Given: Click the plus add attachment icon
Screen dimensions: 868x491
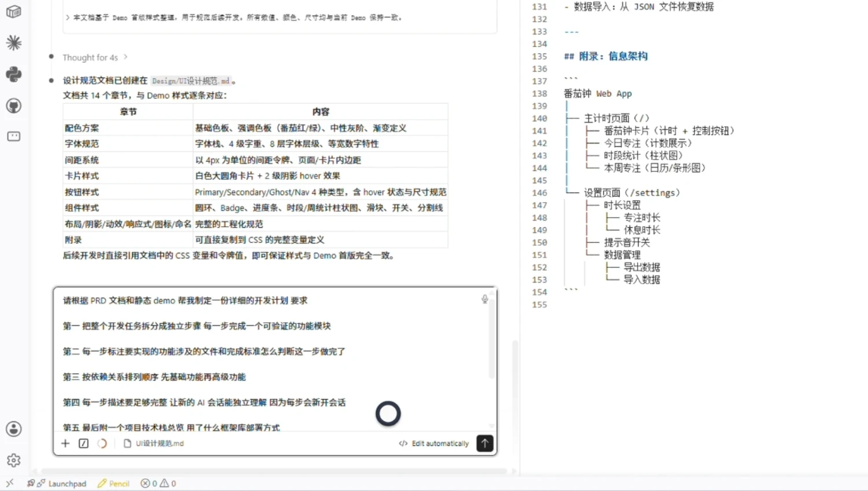Looking at the screenshot, I should 65,443.
